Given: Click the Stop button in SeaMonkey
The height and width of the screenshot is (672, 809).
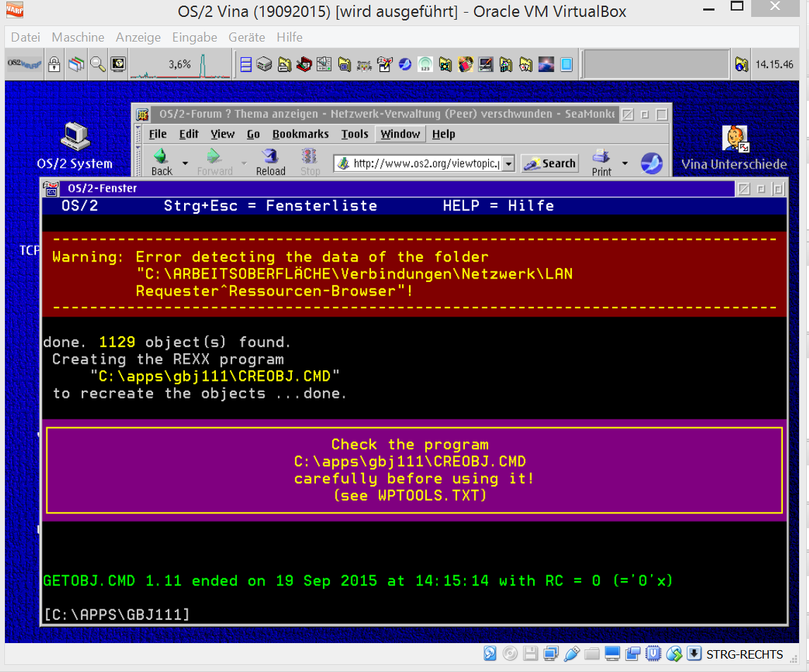Looking at the screenshot, I should point(310,162).
